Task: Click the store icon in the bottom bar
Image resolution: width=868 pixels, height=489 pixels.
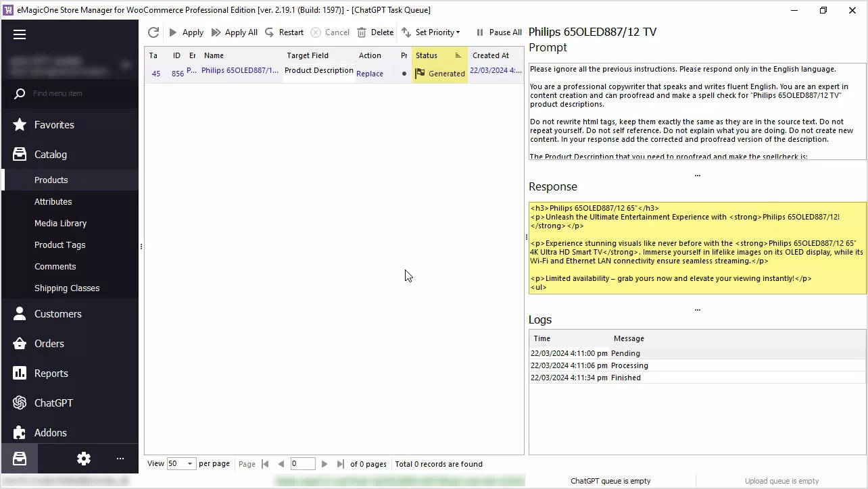Action: 20,459
